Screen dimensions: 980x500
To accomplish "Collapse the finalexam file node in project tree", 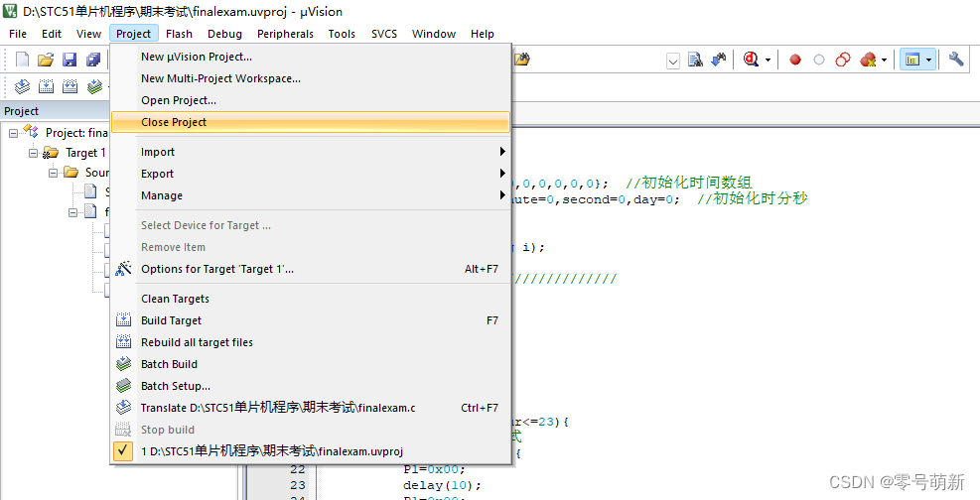I will pos(73,212).
